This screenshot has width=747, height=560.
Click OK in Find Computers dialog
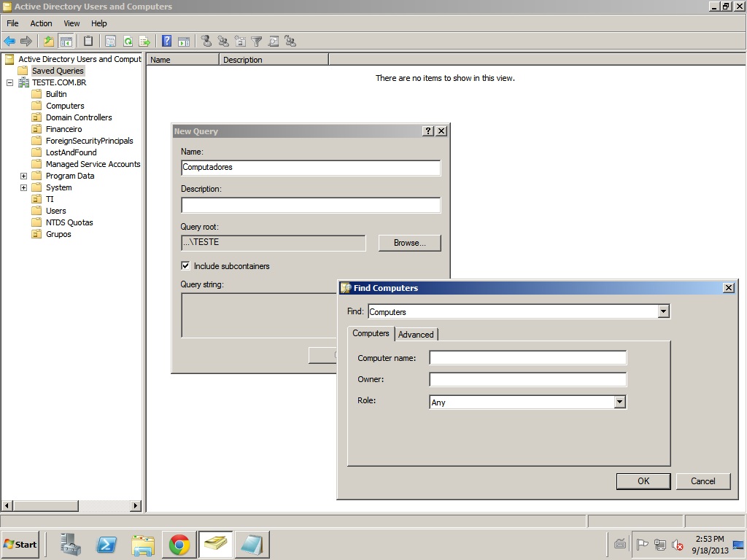(643, 481)
